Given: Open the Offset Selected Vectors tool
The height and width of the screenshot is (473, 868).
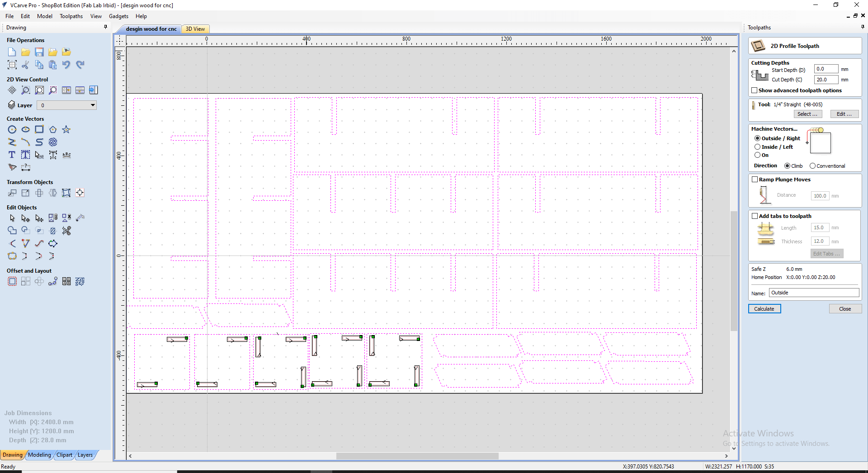Looking at the screenshot, I should pyautogui.click(x=12, y=281).
